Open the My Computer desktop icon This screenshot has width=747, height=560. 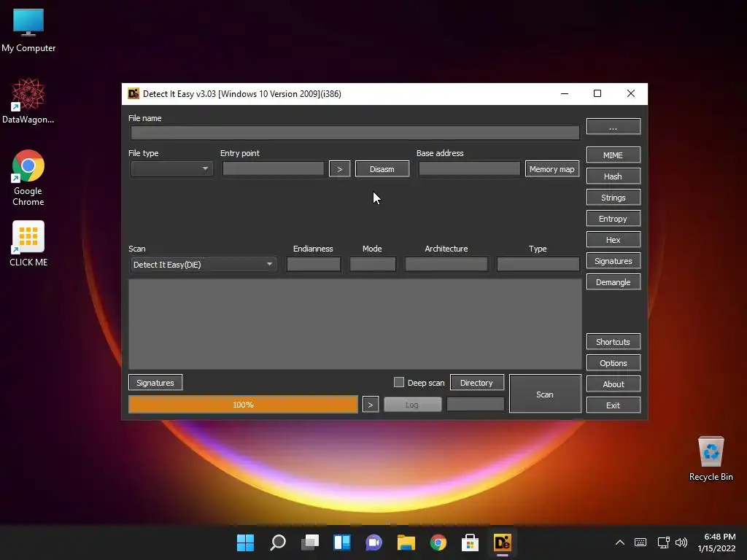point(28,30)
